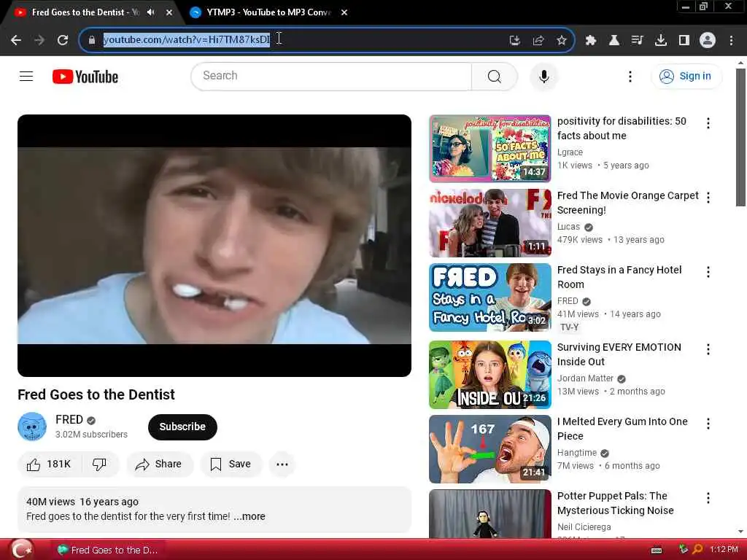747x560 pixels.
Task: Bookmark this page with the star icon
Action: pos(562,41)
